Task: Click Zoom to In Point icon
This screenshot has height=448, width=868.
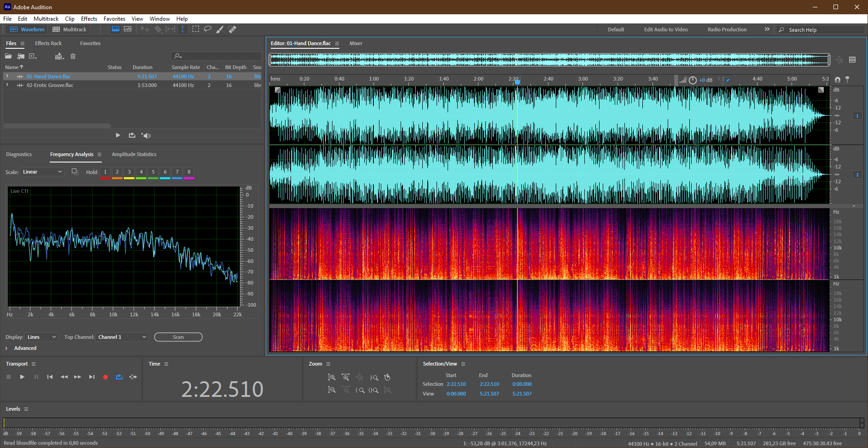Action: 360,390
